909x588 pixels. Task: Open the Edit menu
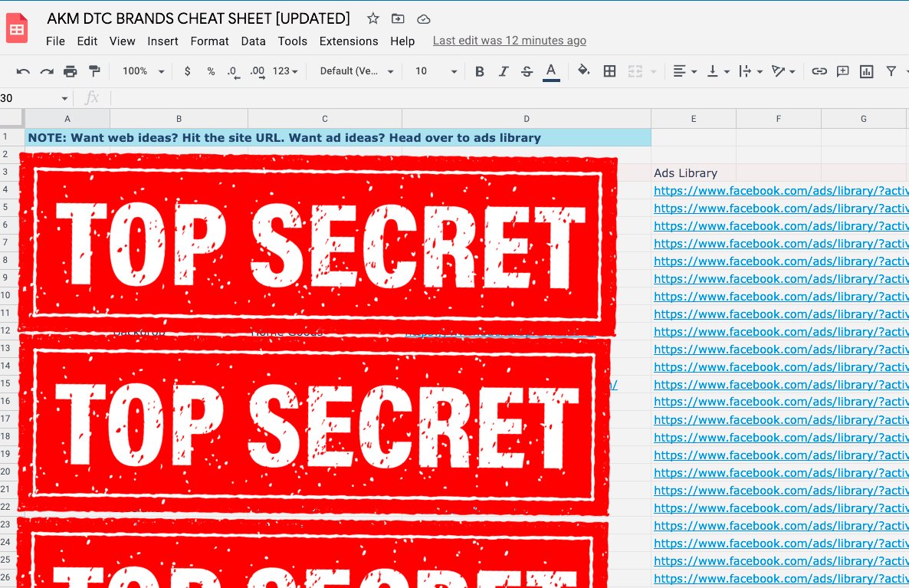click(x=87, y=41)
